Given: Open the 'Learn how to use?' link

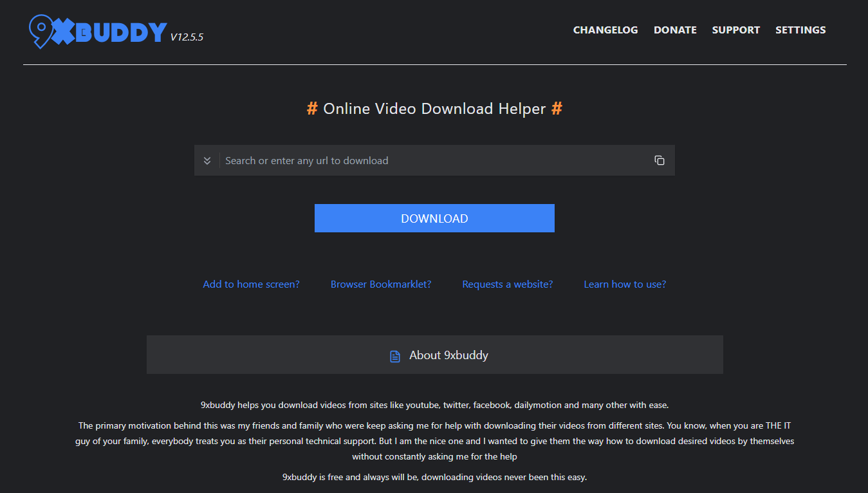Looking at the screenshot, I should tap(625, 284).
